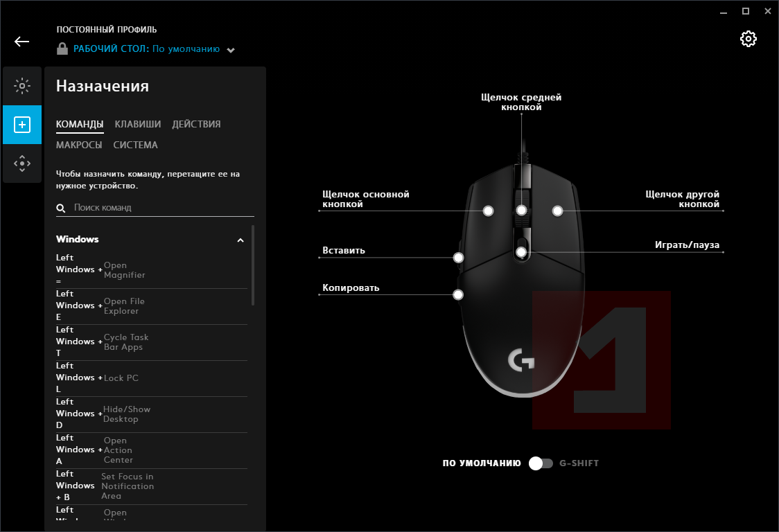This screenshot has width=779, height=532.
Task: Click the Вставить assignment label
Action: (344, 250)
